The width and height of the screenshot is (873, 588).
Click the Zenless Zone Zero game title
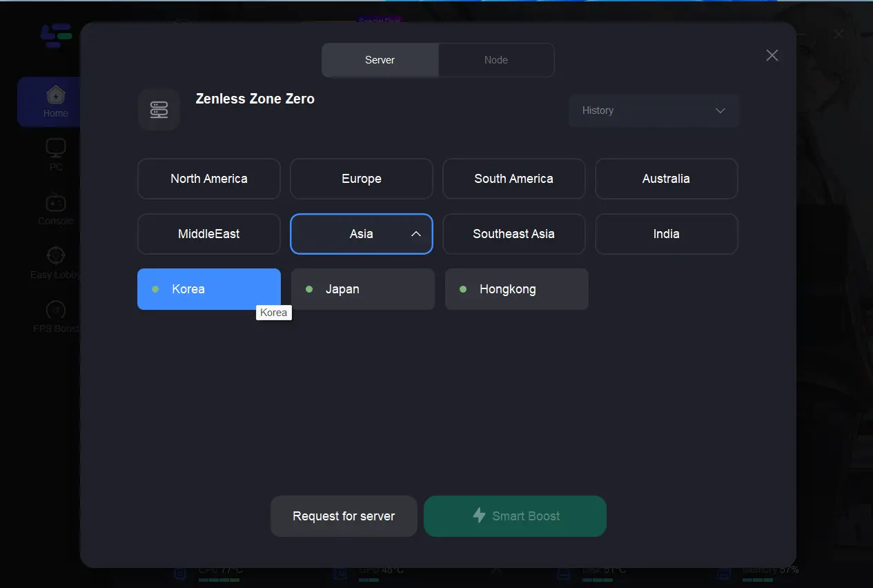point(255,99)
